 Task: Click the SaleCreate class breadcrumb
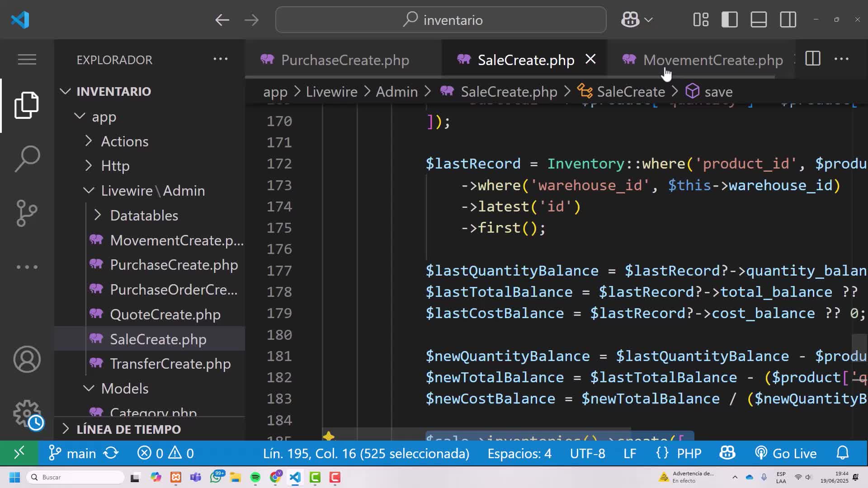621,92
